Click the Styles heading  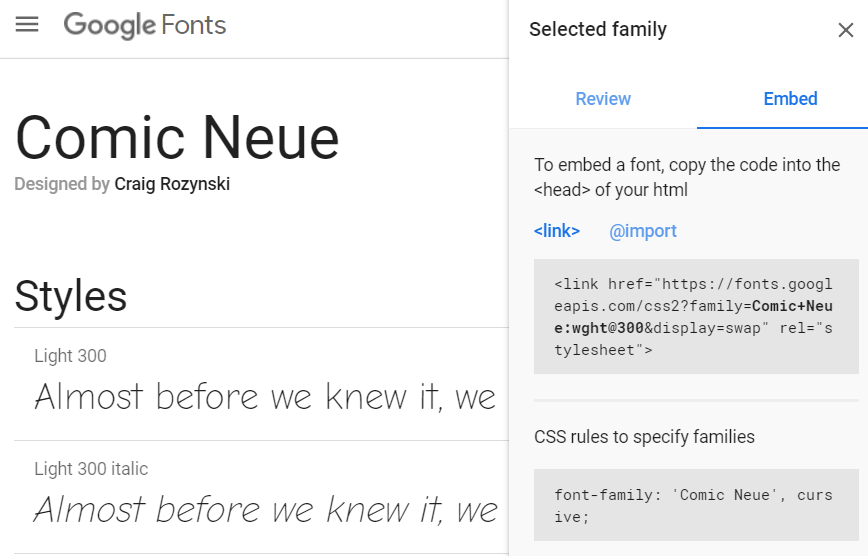pyautogui.click(x=71, y=296)
